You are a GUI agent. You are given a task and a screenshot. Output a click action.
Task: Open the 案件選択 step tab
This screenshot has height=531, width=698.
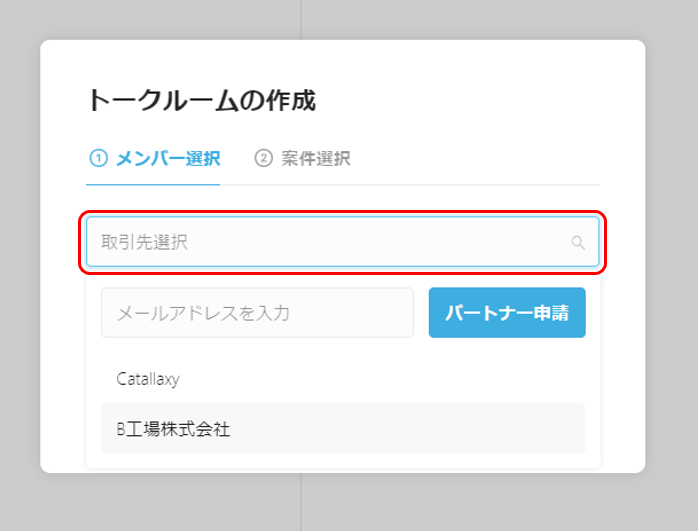302,158
